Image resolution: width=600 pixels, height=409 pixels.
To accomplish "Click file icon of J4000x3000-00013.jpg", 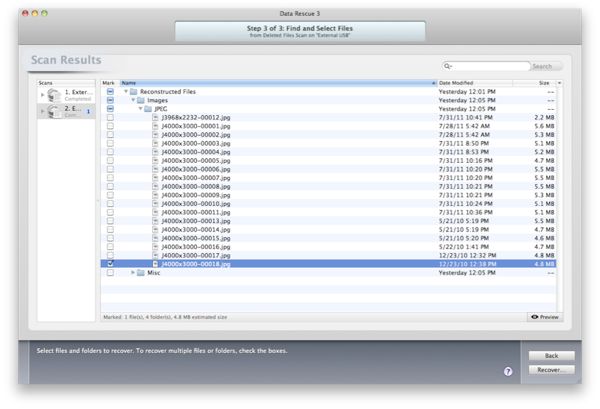I will pyautogui.click(x=155, y=221).
